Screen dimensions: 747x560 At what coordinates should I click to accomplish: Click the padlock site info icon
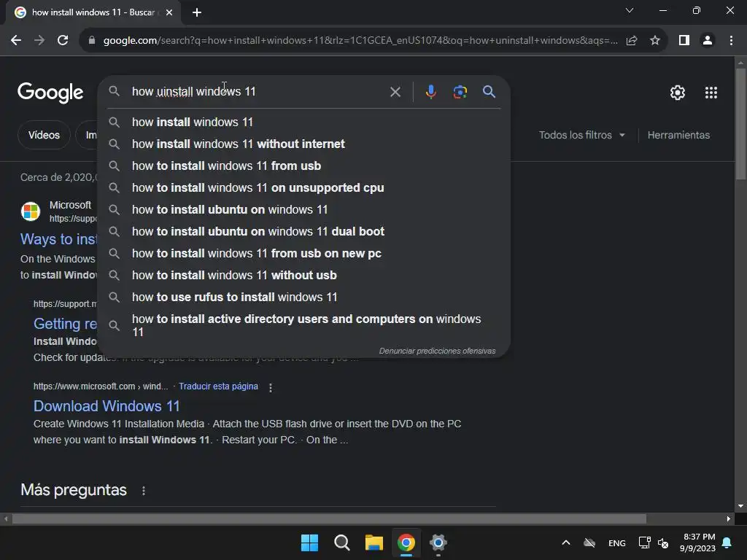[x=92, y=41]
